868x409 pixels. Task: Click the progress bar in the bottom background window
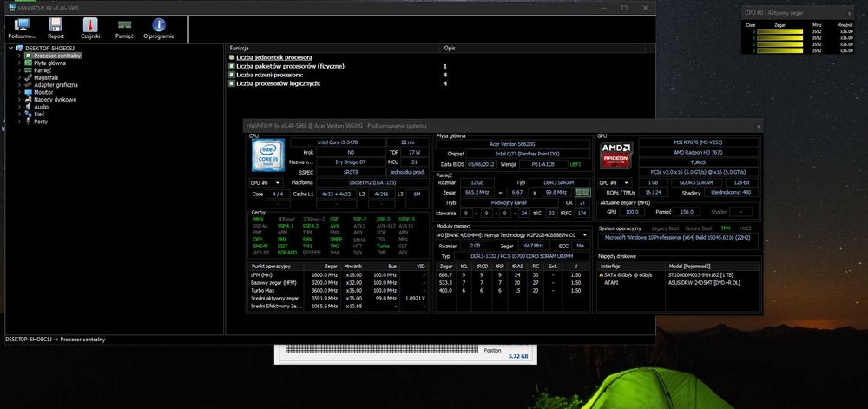382,349
